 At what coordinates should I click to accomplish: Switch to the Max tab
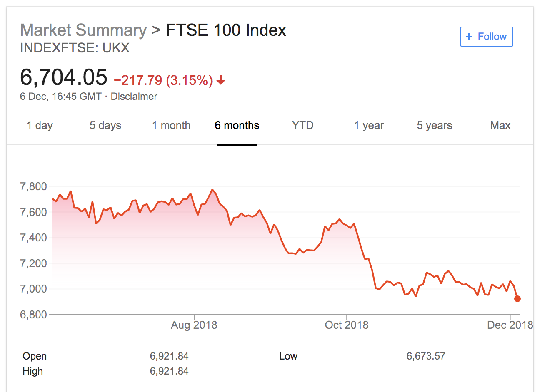click(500, 126)
